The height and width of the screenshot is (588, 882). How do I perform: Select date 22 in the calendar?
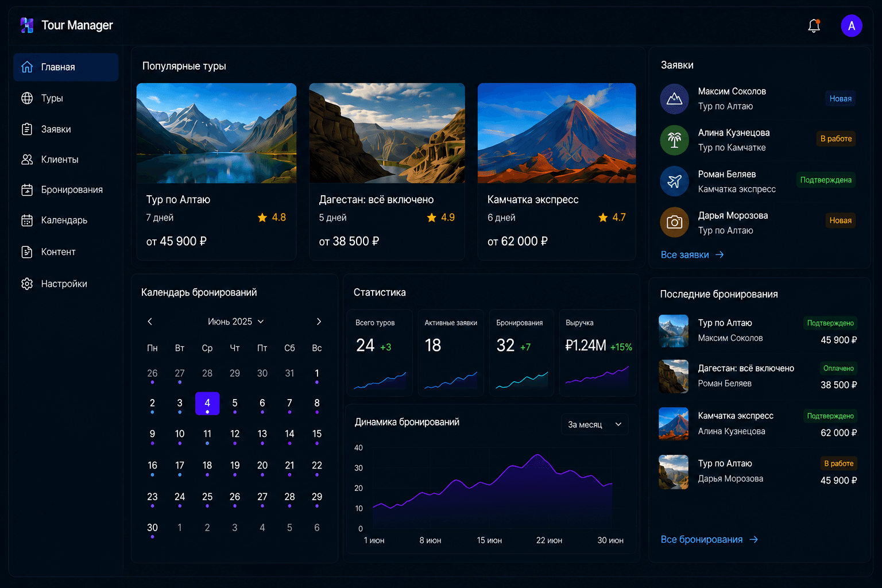click(317, 466)
